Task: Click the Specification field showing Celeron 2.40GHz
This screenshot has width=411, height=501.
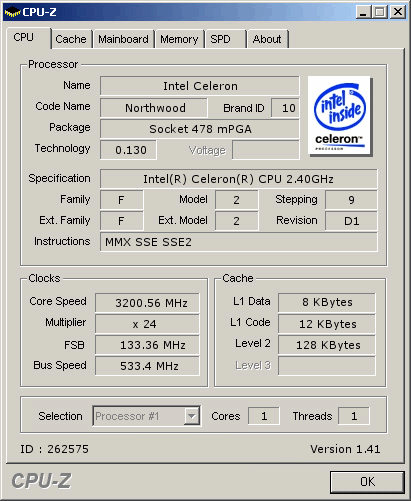Action: pos(239,179)
